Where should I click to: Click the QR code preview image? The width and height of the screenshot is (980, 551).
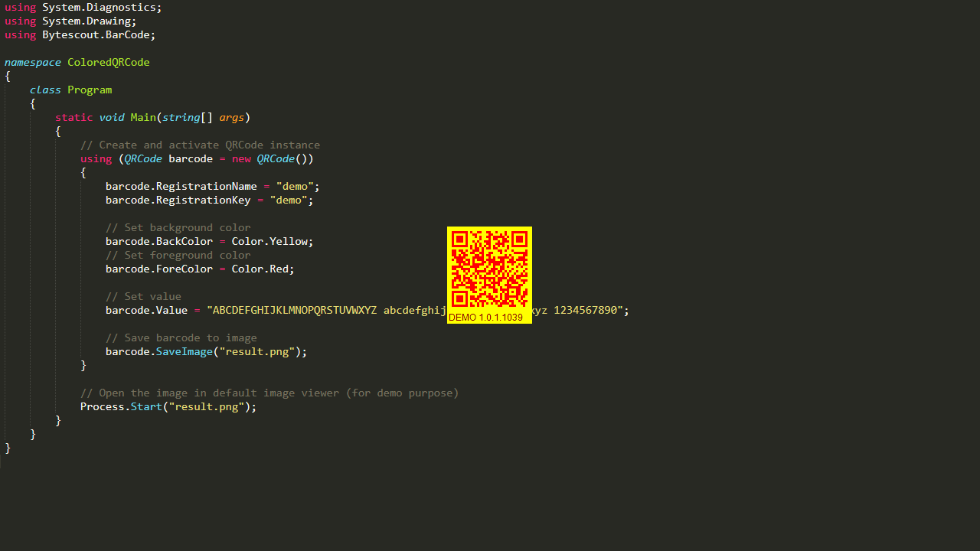tap(489, 268)
